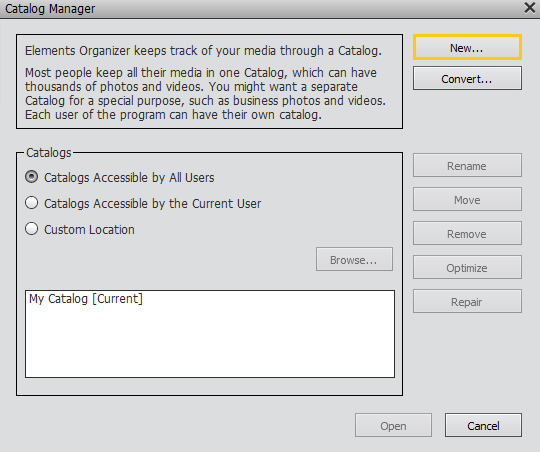Screen dimensions: 540x452
Task: Click the Browse... button
Action: tap(354, 259)
